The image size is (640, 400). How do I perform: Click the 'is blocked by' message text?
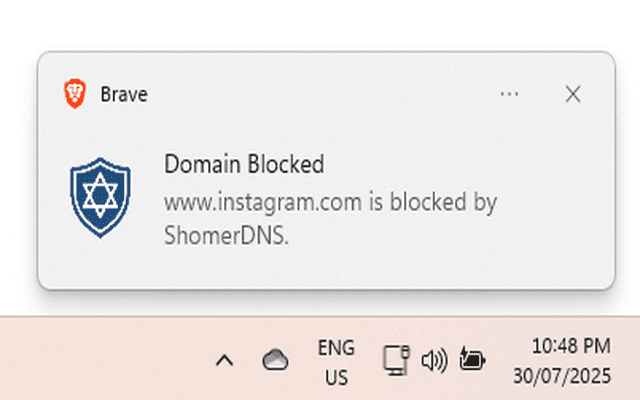pyautogui.click(x=442, y=203)
